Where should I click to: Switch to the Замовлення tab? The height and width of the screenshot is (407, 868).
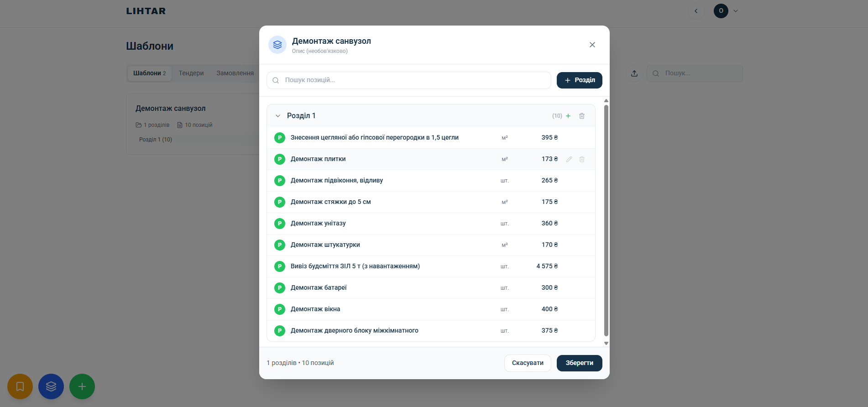235,73
